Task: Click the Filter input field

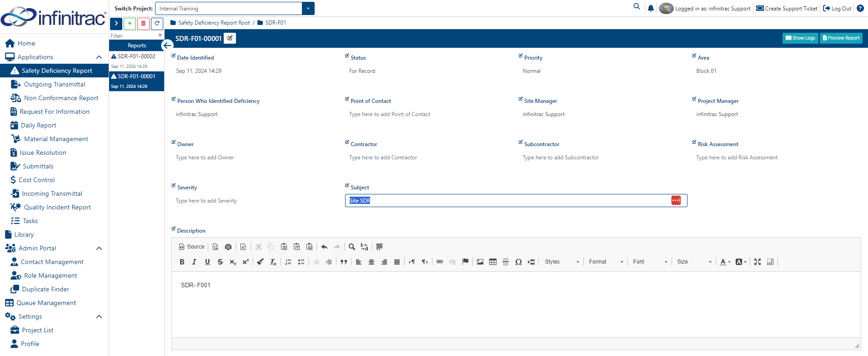Action: click(x=133, y=36)
